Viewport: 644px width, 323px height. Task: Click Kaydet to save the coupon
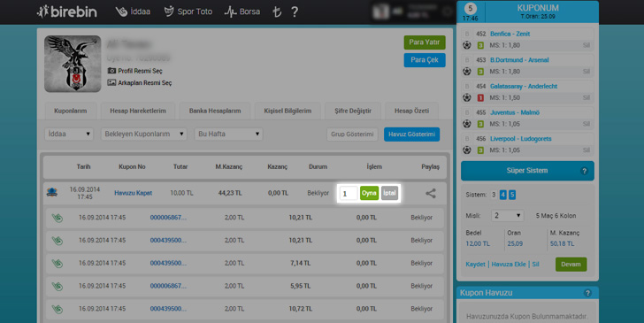coord(475,265)
